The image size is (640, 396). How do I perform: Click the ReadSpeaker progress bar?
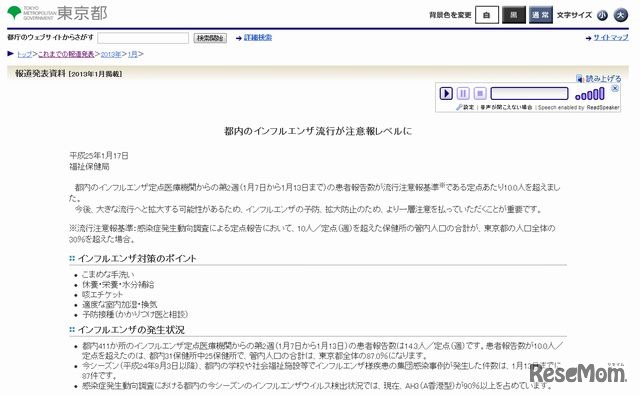pyautogui.click(x=529, y=93)
